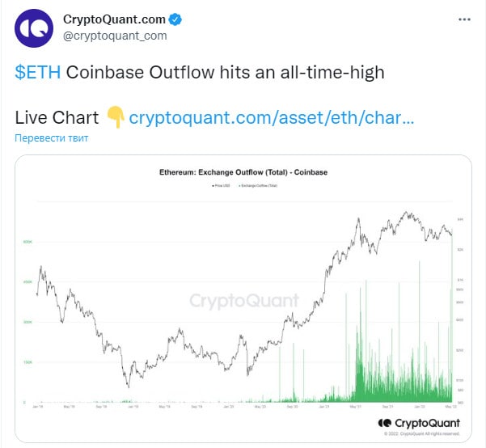Click the 300K y-axis label
This screenshot has width=486, height=448.
[x=27, y=322]
